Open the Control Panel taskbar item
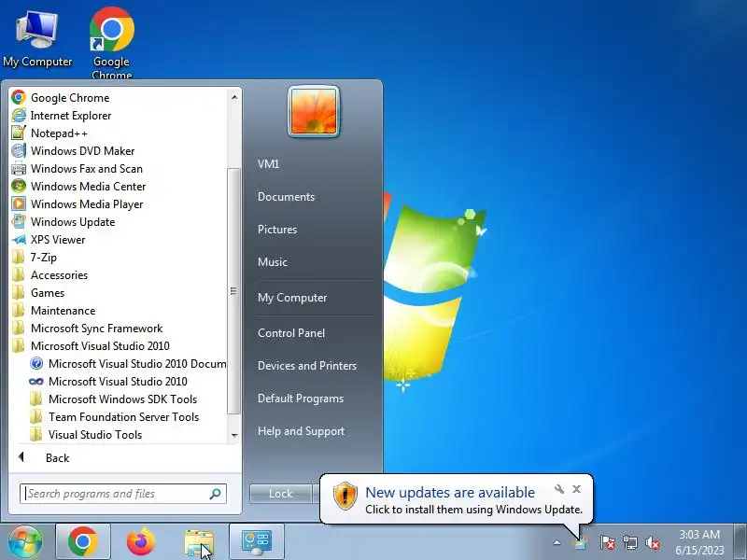The width and height of the screenshot is (747, 560). (257, 541)
